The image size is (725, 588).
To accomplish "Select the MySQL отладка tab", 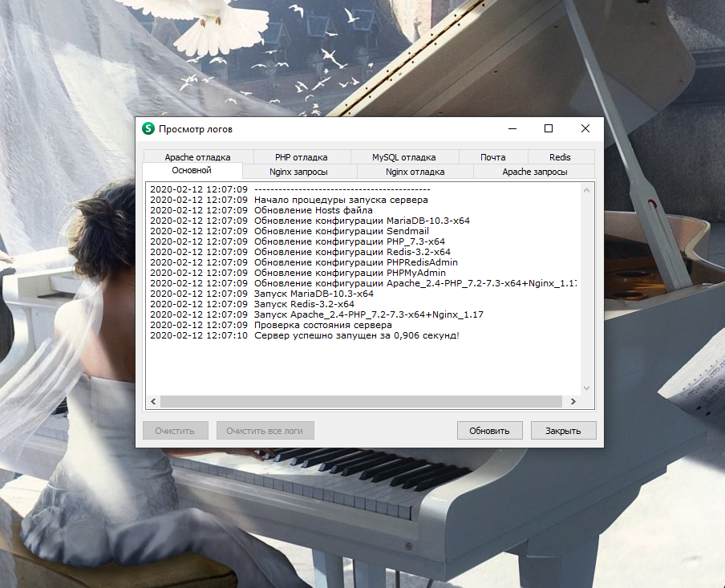I will pos(403,157).
